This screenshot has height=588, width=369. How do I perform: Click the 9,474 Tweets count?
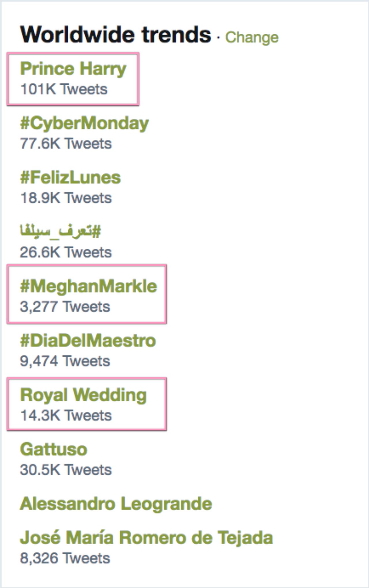click(65, 361)
